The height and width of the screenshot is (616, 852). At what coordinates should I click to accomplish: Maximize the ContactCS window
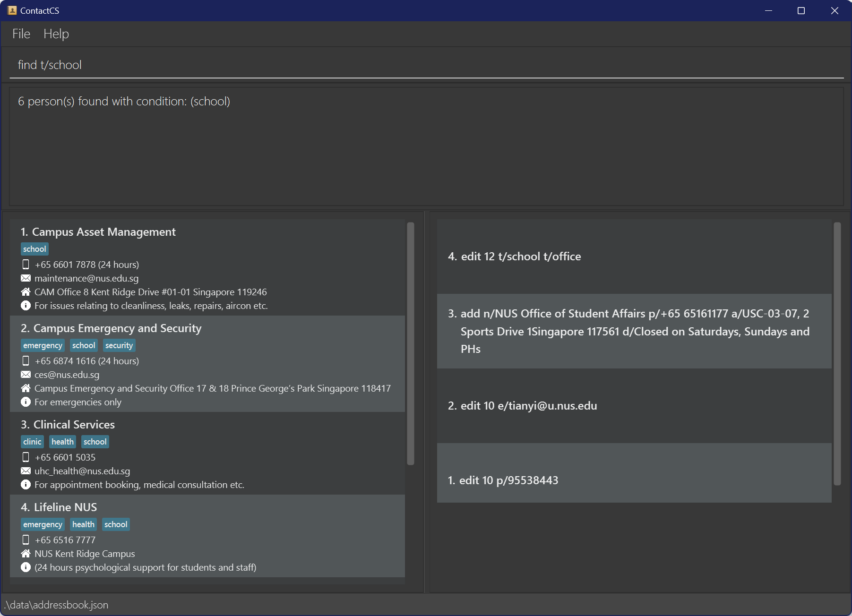click(801, 10)
